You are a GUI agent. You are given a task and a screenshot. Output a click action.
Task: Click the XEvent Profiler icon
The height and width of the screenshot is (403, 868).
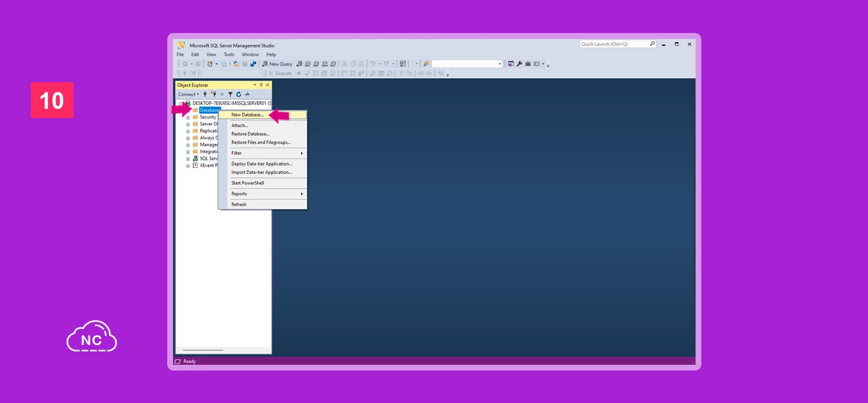click(x=195, y=166)
